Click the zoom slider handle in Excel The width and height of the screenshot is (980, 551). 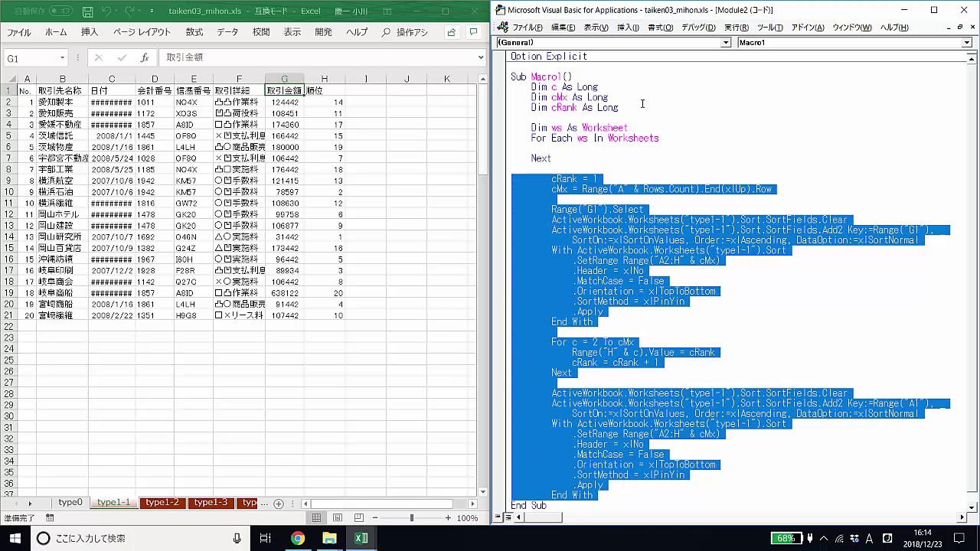pos(411,518)
